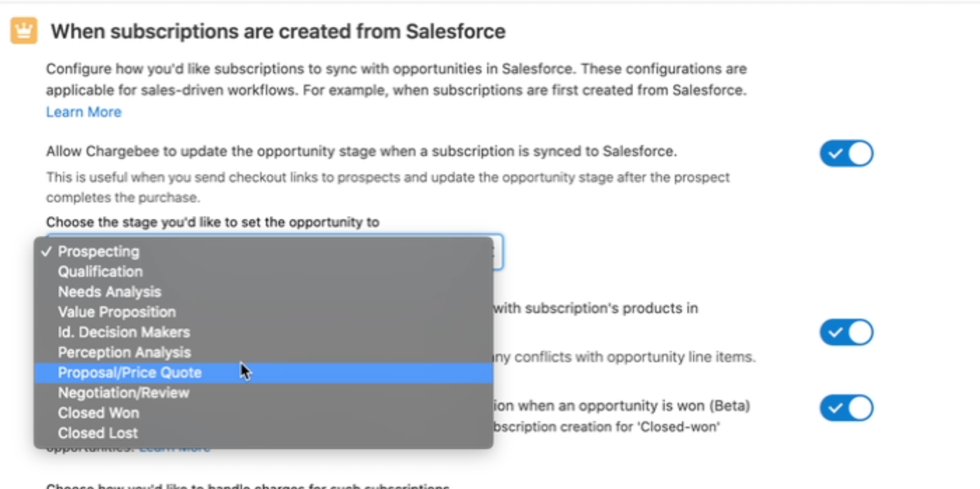Click the 'Allow Chargebee to update' setting label
This screenshot has width=980, height=489.
click(361, 151)
